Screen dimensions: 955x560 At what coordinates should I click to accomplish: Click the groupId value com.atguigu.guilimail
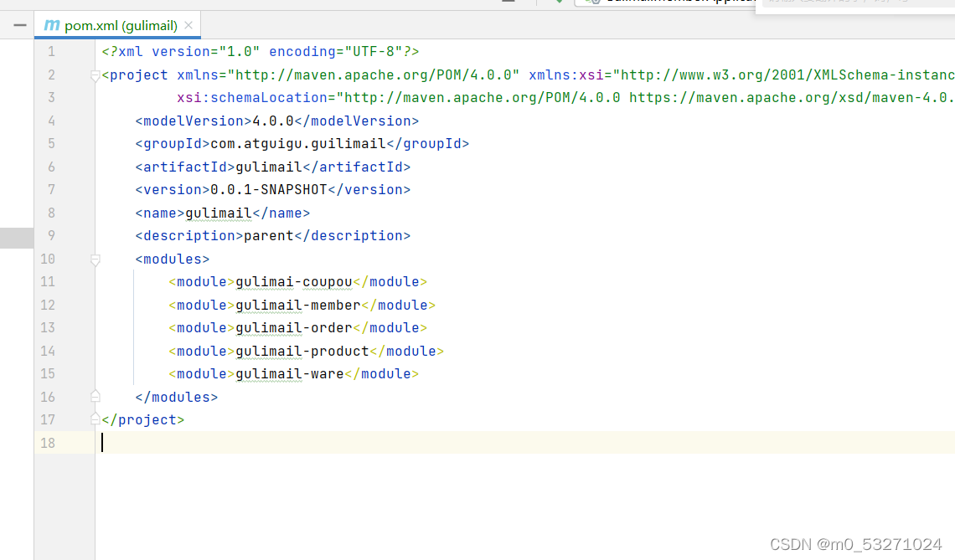(x=298, y=144)
